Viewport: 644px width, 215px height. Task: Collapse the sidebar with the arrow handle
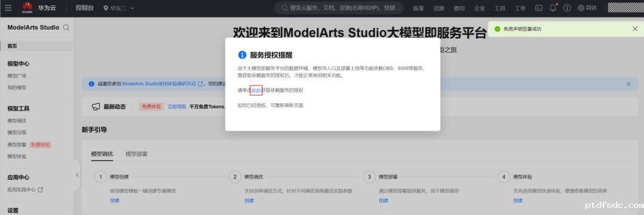pyautogui.click(x=77, y=175)
